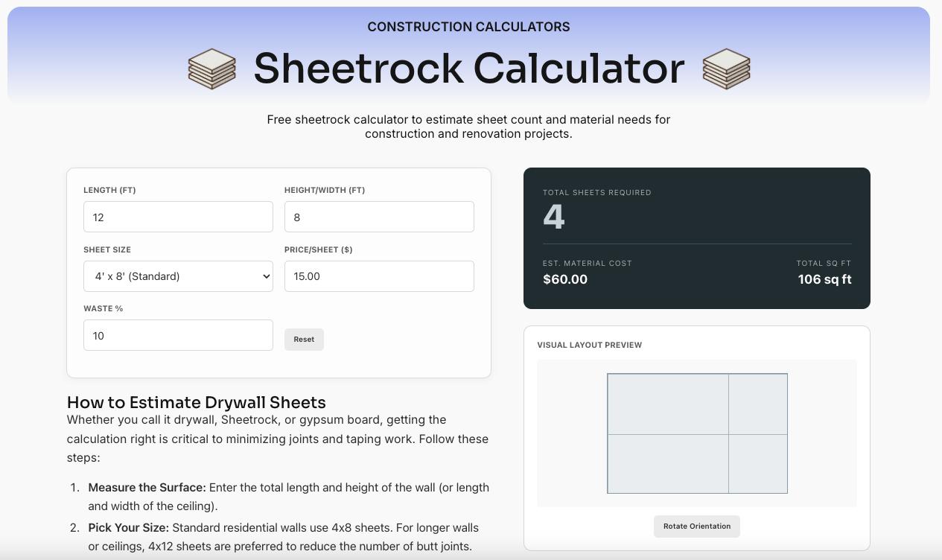Viewport: 942px width, 560px height.
Task: Click the Est. Material Cost figure
Action: pos(565,280)
